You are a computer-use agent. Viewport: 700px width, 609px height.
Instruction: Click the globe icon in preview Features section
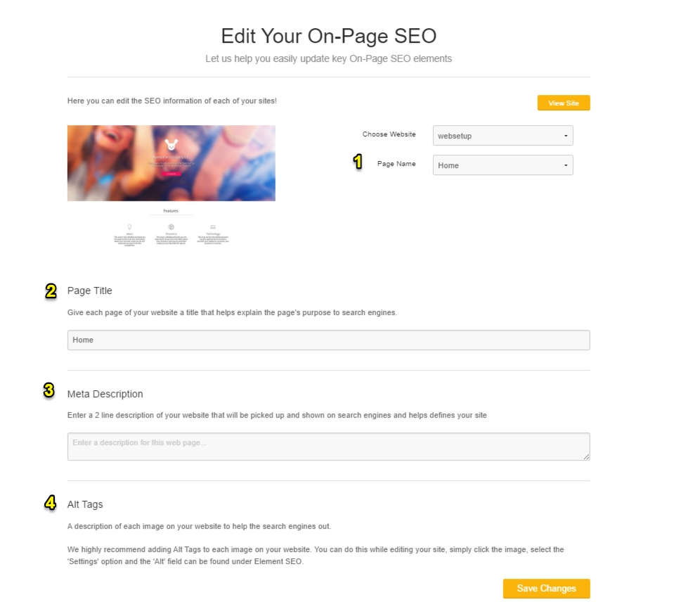coord(171,227)
